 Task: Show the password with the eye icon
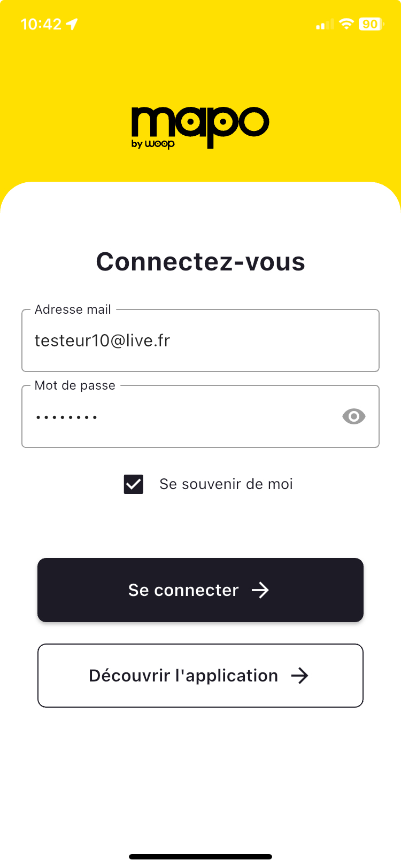coord(353,416)
